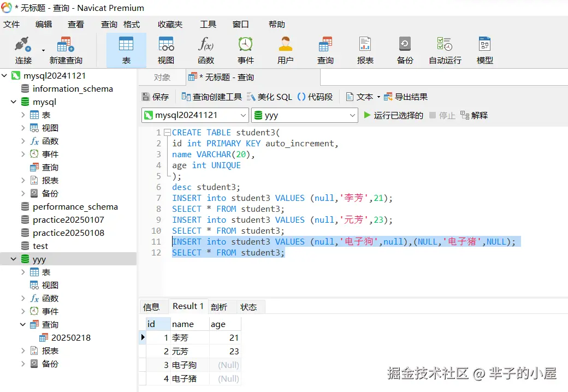Open the 工具 menu
The width and height of the screenshot is (568, 392).
pyautogui.click(x=208, y=24)
